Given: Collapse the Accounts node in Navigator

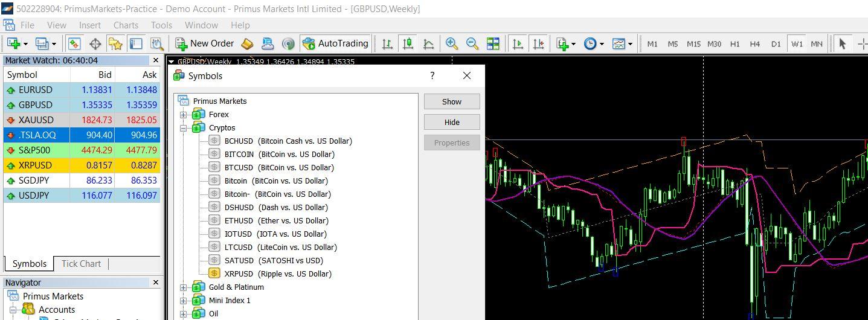Looking at the screenshot, I should pos(12,310).
